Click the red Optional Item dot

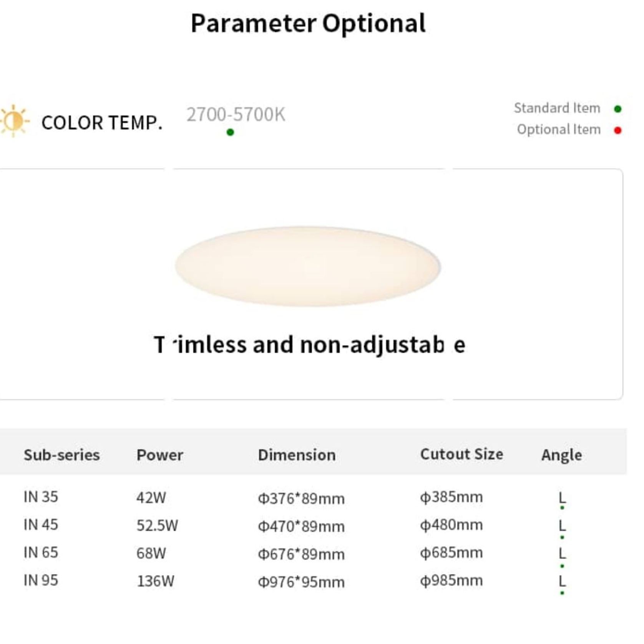(x=618, y=131)
